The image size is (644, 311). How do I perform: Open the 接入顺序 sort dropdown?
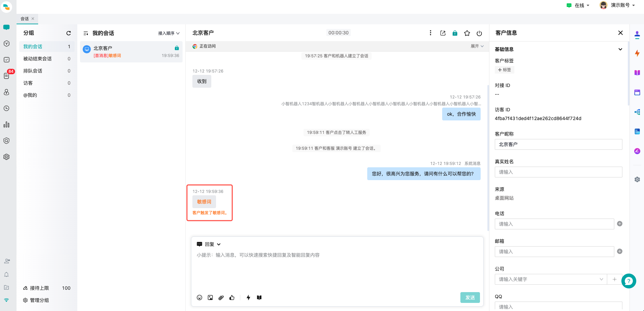click(169, 33)
